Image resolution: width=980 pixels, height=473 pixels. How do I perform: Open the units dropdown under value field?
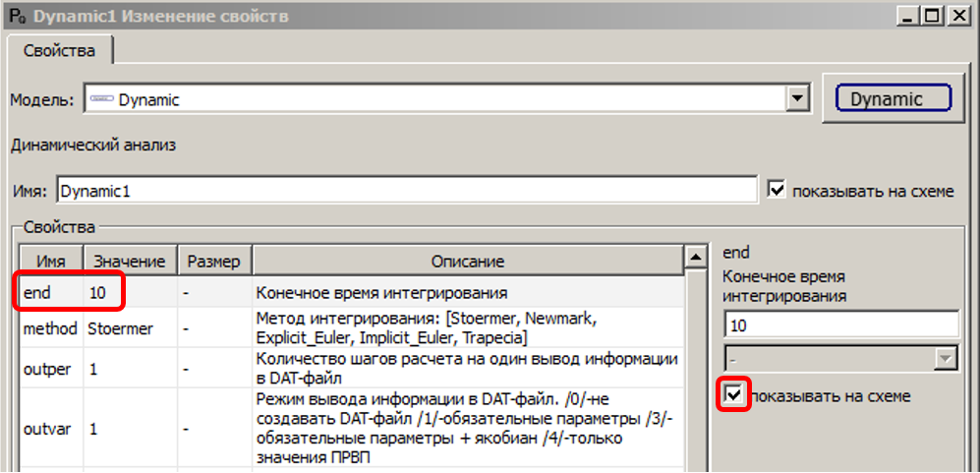947,358
